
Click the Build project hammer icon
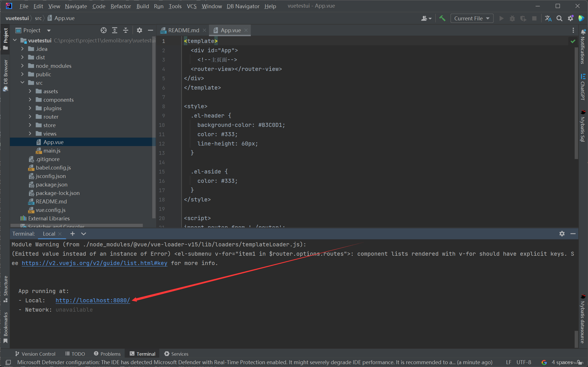pos(442,18)
